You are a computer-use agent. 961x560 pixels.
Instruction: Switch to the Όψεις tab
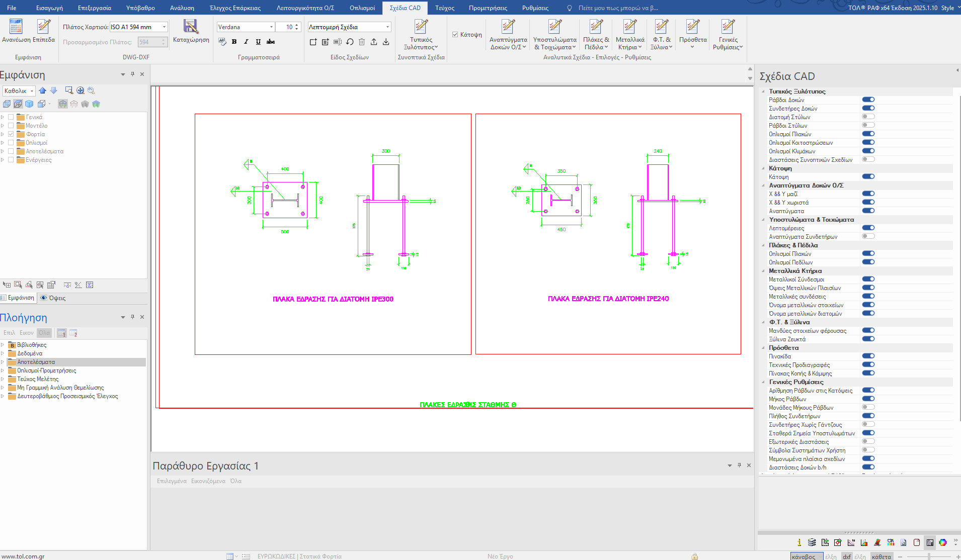tap(53, 298)
